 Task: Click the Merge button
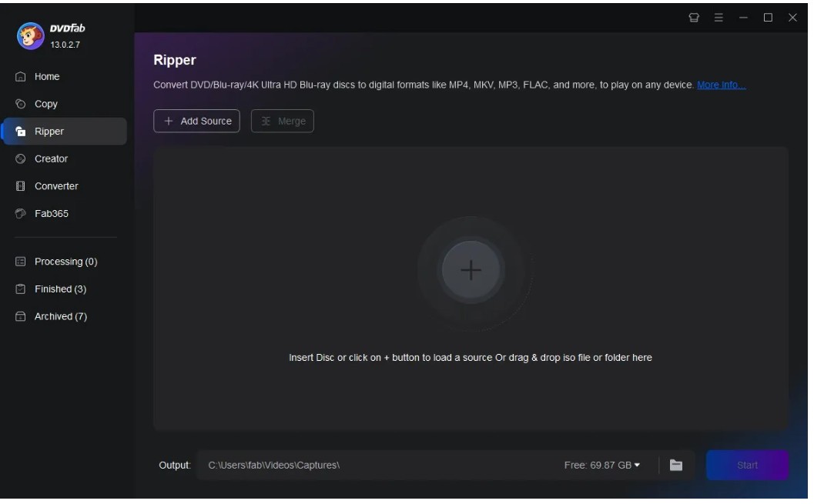(283, 120)
